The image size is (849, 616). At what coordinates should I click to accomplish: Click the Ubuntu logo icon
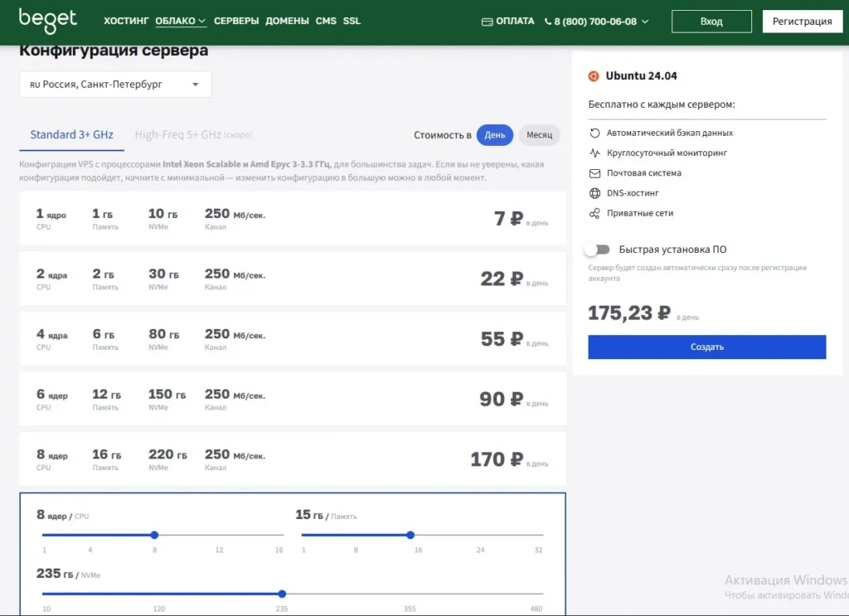click(594, 76)
